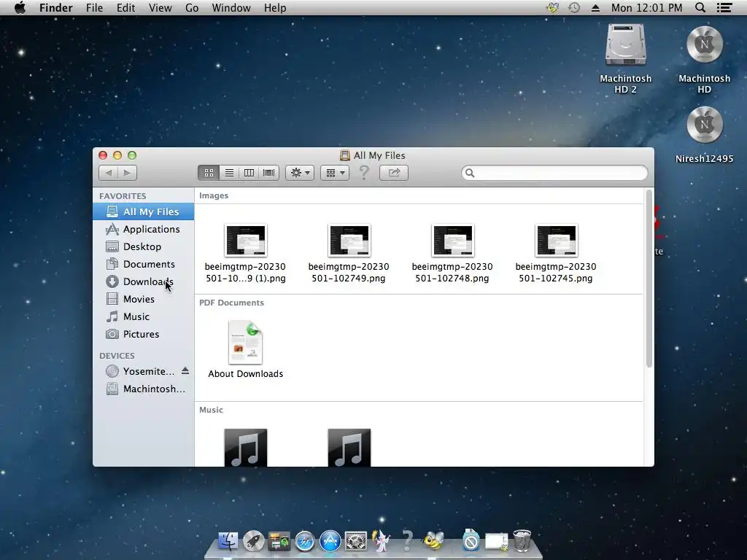The width and height of the screenshot is (747, 560).
Task: Open the Finder menu
Action: pos(55,7)
